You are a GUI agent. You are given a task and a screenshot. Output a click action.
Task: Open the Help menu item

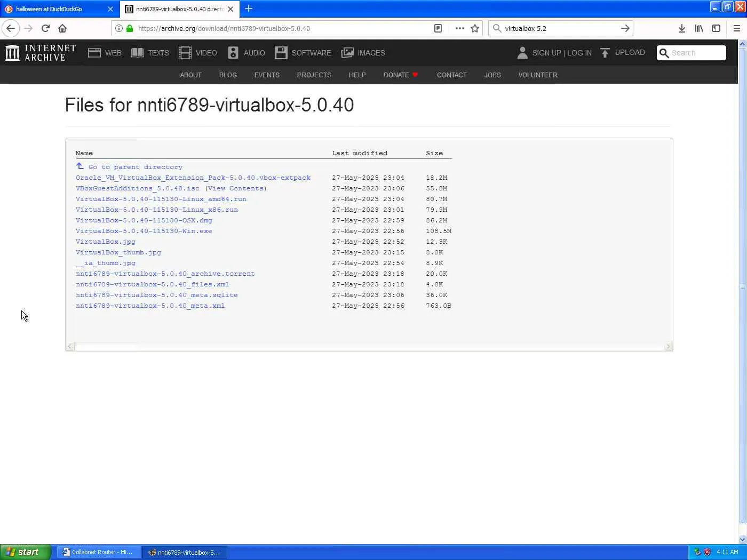click(357, 75)
